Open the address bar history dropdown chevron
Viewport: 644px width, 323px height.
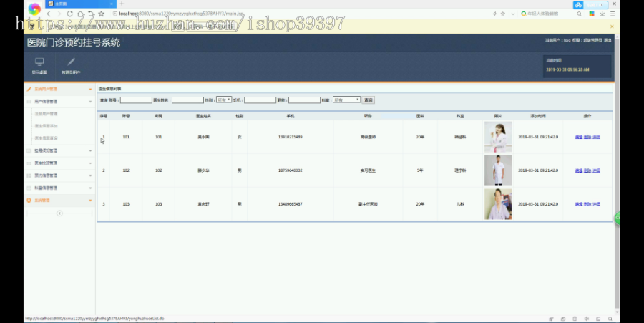513,14
